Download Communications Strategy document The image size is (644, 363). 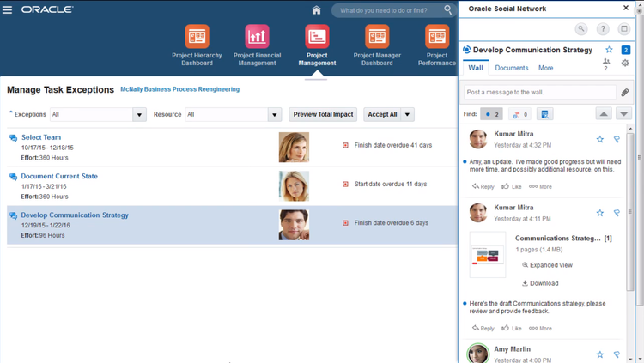[x=540, y=283]
